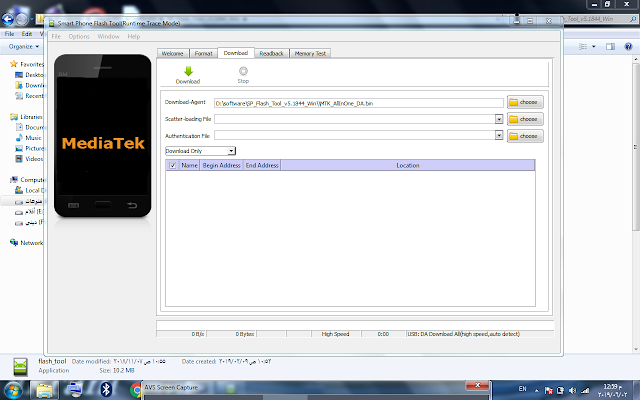
Task: Open the Memory Test tab
Action: pos(310,53)
